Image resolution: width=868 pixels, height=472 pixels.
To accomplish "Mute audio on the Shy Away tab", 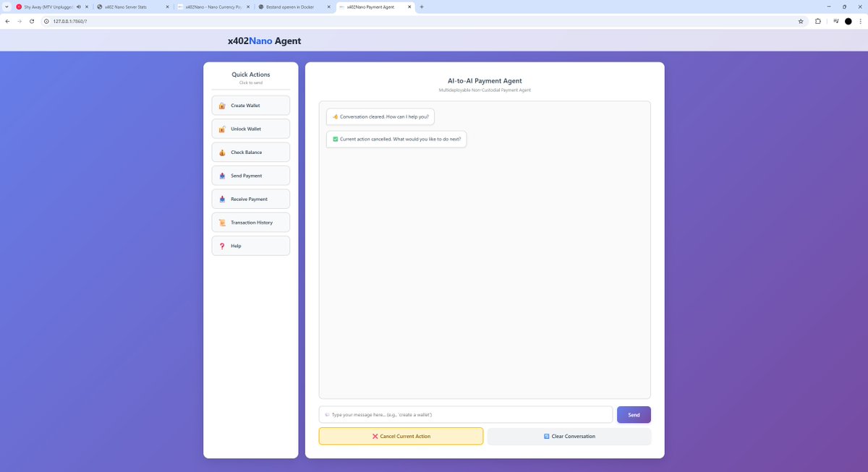I will pos(78,7).
